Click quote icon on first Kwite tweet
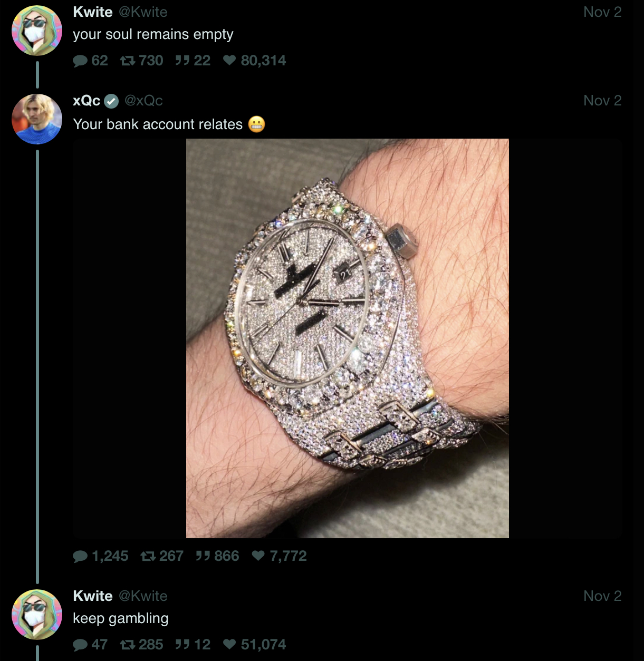 (x=182, y=61)
